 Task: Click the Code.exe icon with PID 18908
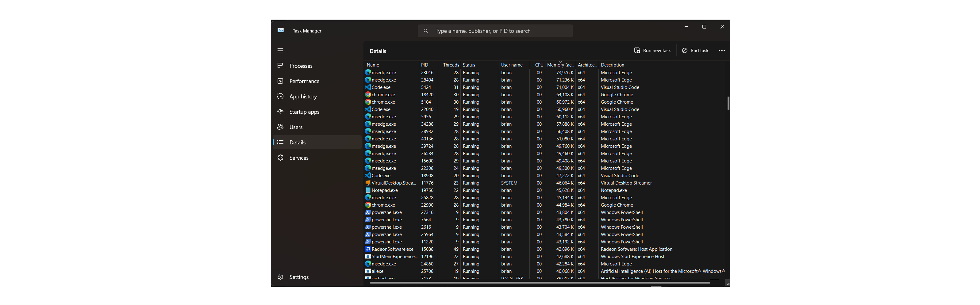click(x=368, y=175)
